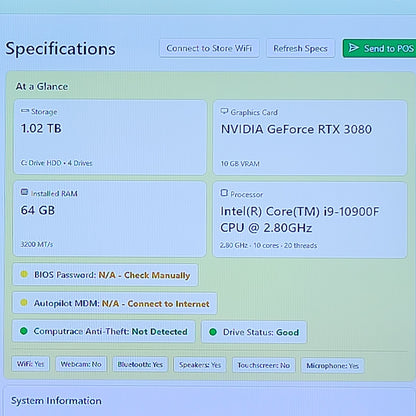The image size is (416, 416).
Task: Click the green Send to POS button
Action: [380, 49]
